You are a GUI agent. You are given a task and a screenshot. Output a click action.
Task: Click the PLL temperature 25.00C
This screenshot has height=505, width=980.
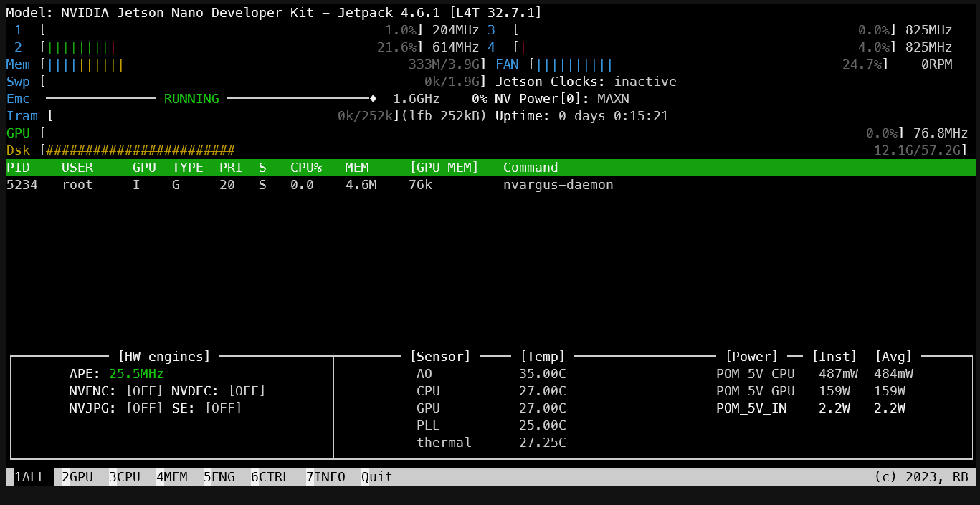coord(543,425)
